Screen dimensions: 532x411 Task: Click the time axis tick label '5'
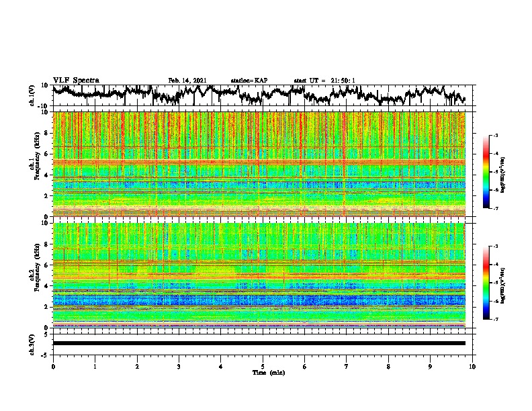pyautogui.click(x=263, y=367)
